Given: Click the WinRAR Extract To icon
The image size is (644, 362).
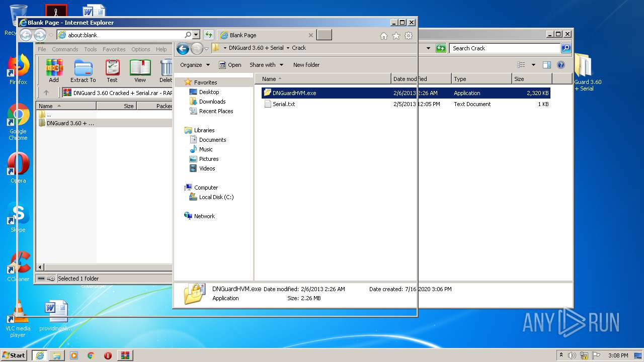Looking at the screenshot, I should tap(83, 71).
